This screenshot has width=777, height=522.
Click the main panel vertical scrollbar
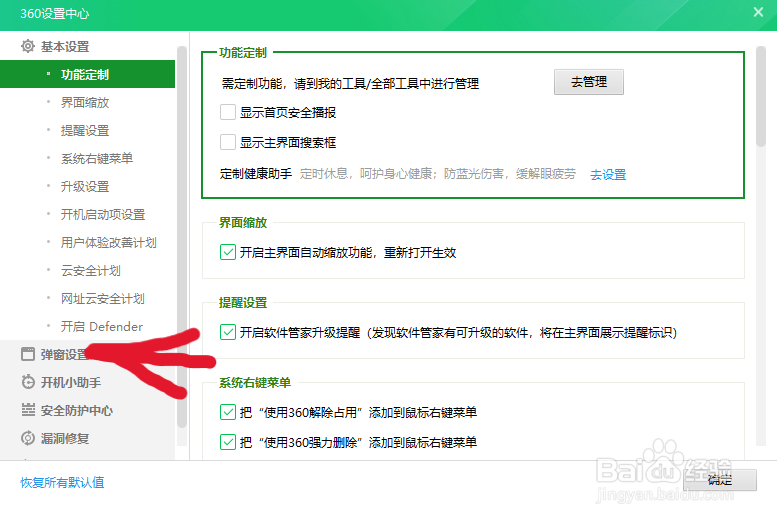[761, 97]
